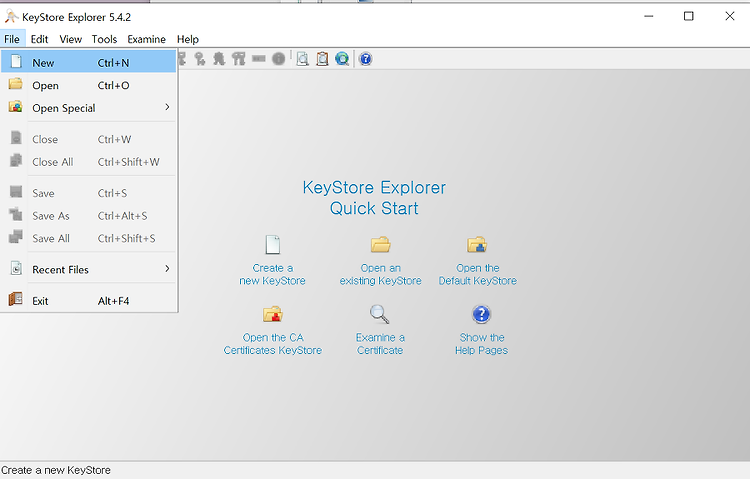This screenshot has height=479, width=750.
Task: Click the blank page icon above Create a new KeyStore
Action: (x=273, y=245)
